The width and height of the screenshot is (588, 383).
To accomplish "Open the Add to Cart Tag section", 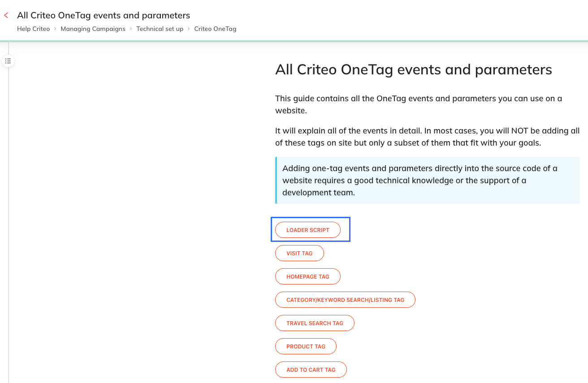I will tap(311, 370).
